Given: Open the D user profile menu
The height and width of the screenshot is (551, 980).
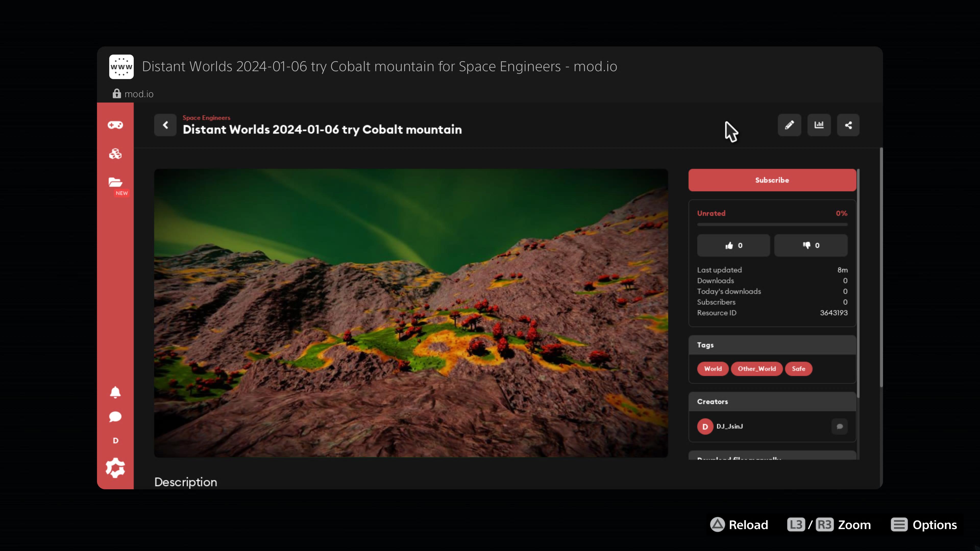Looking at the screenshot, I should (115, 441).
